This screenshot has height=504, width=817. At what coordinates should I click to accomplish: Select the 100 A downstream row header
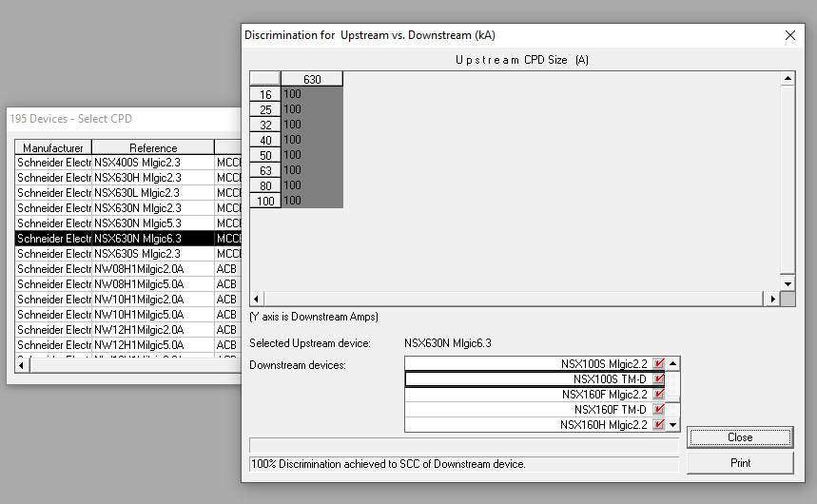[265, 201]
